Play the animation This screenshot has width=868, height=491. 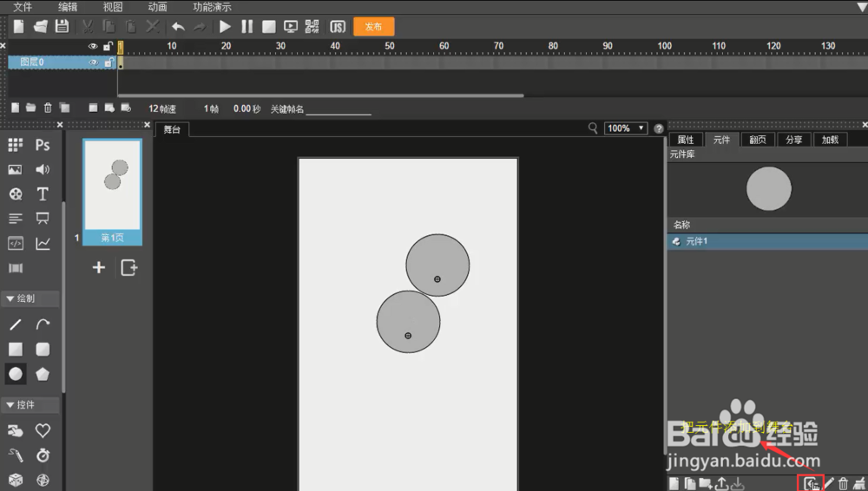[225, 27]
